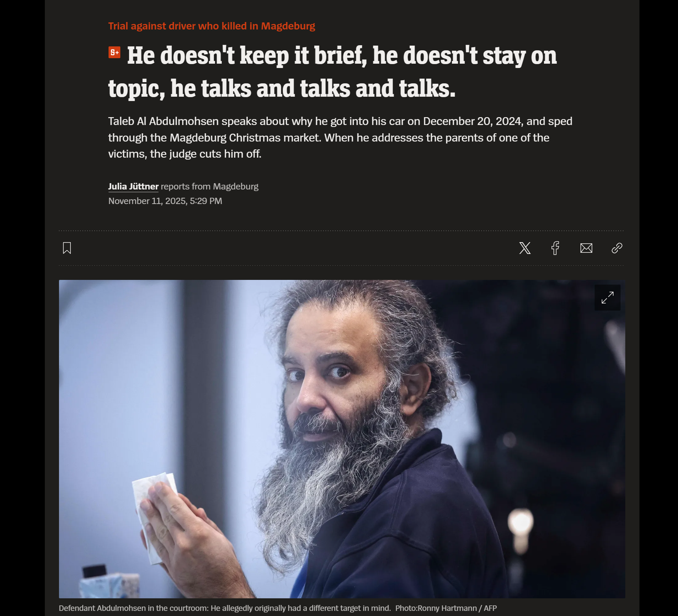678x616 pixels.
Task: Share the article via Facebook icon
Action: coord(555,248)
